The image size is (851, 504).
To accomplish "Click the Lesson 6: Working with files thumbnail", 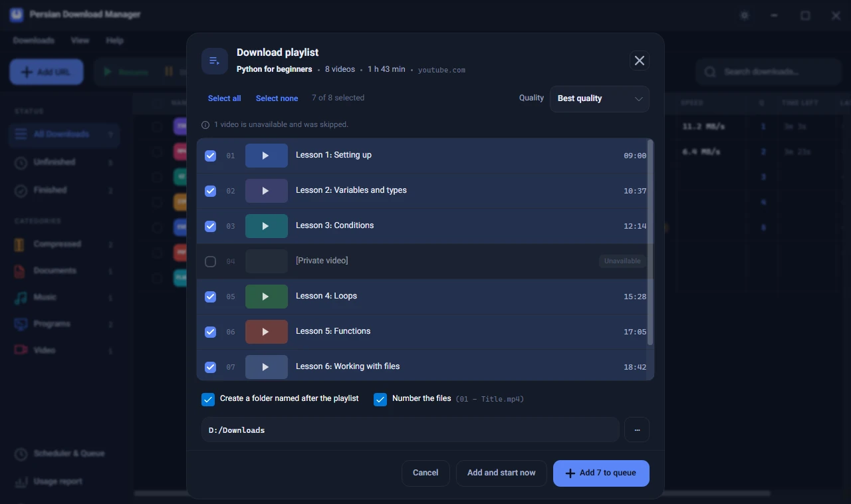I will coord(267,367).
